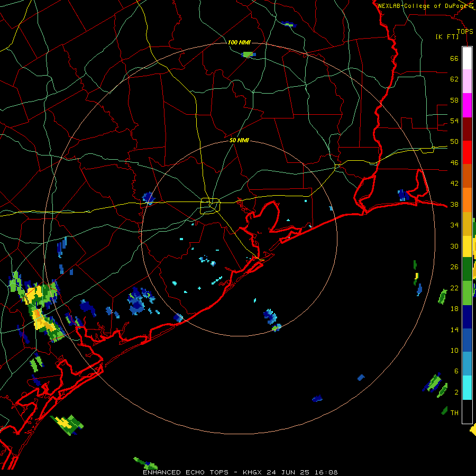Click the legend value "58"
The height and width of the screenshot is (476, 476).
coord(454,100)
